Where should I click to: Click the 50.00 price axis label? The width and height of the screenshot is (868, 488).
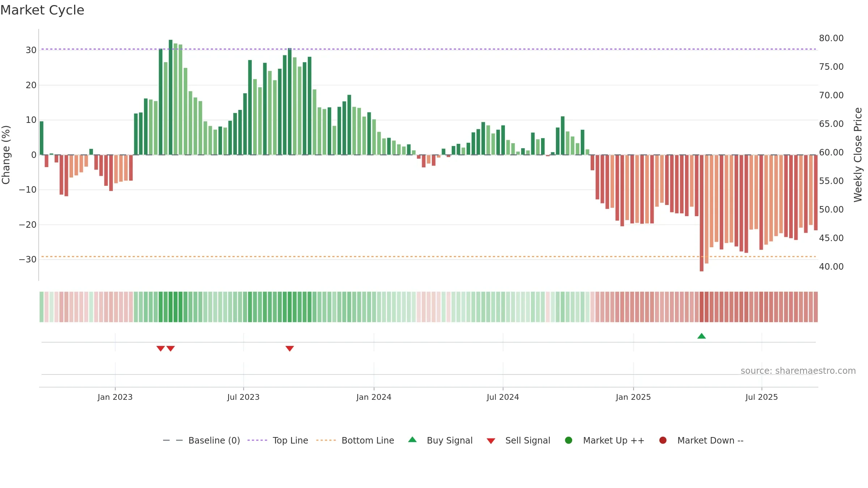tap(831, 209)
